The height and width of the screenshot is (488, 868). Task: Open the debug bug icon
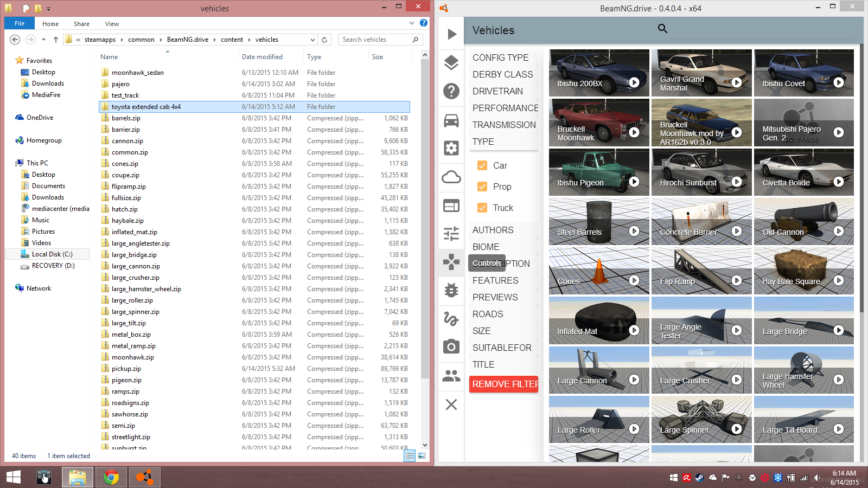[451, 290]
